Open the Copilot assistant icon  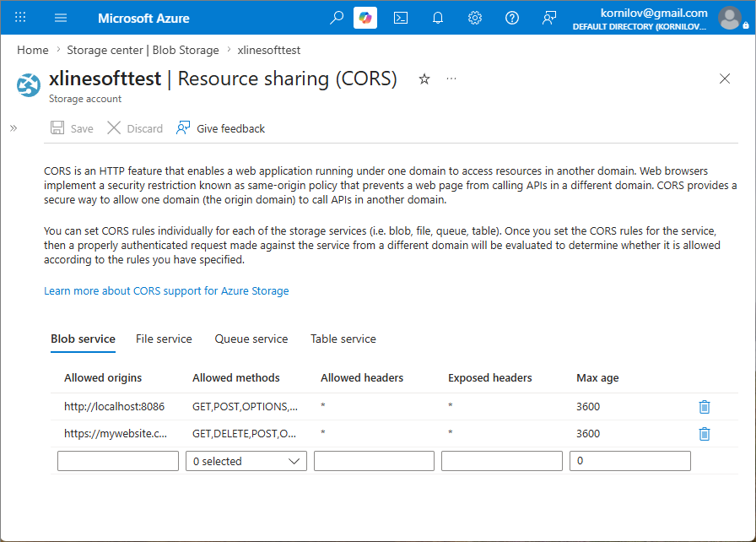365,18
